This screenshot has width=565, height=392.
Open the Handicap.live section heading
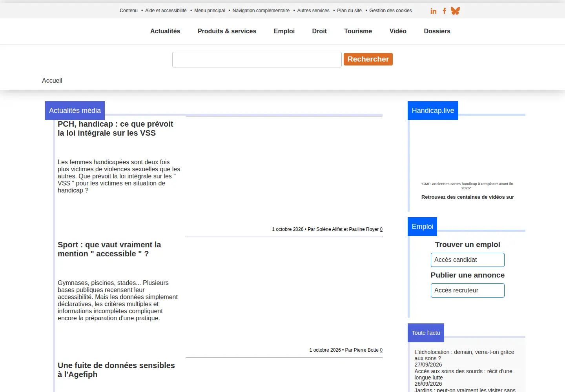click(x=433, y=111)
